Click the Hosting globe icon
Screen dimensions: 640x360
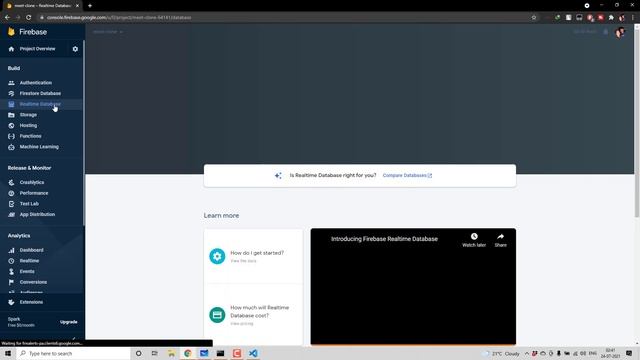pos(11,126)
